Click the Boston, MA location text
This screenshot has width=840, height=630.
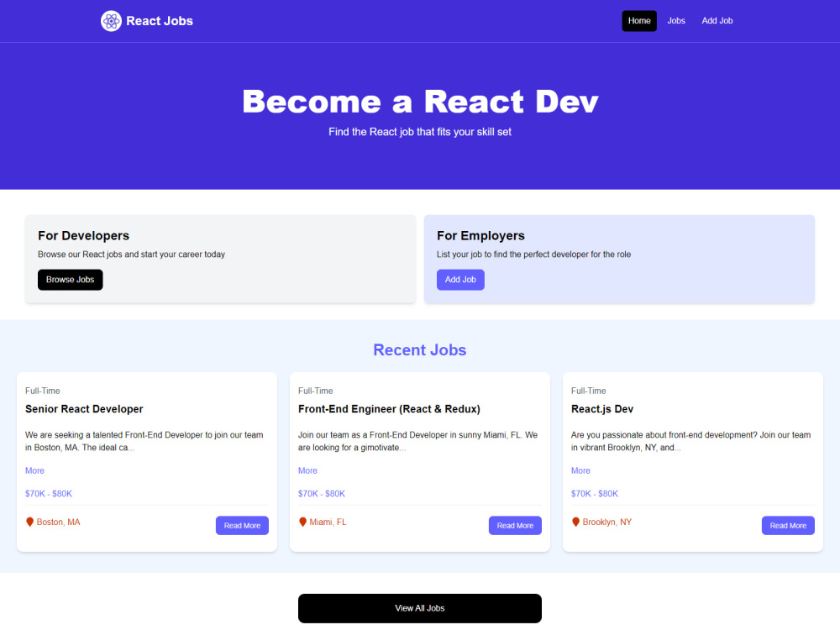pyautogui.click(x=59, y=522)
